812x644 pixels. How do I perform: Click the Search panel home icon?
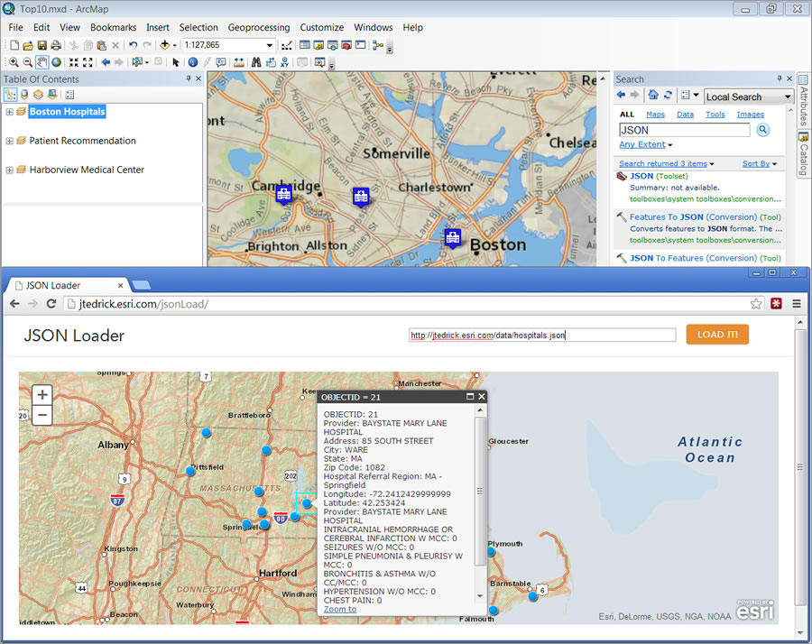[653, 95]
